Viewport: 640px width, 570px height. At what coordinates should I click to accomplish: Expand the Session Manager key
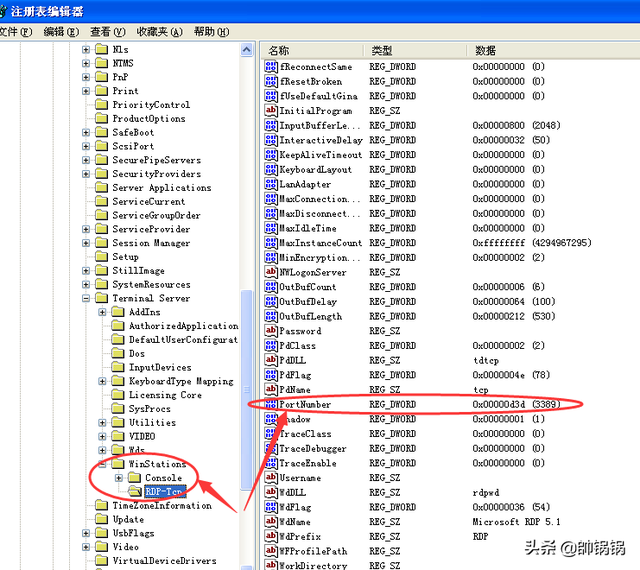(x=86, y=243)
